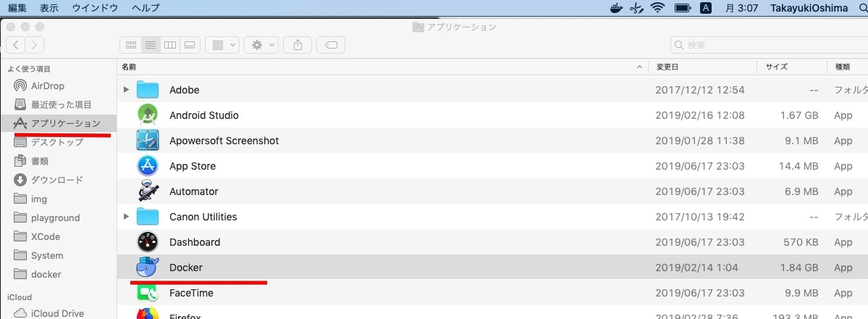Viewport: 868px width, 319px height.
Task: Switch to column view
Action: (170, 45)
